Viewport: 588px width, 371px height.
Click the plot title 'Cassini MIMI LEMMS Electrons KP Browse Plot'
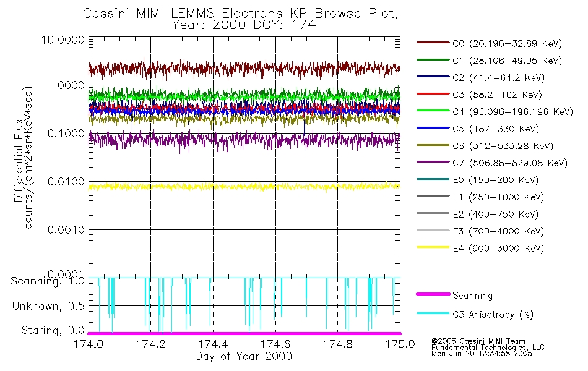click(x=240, y=14)
